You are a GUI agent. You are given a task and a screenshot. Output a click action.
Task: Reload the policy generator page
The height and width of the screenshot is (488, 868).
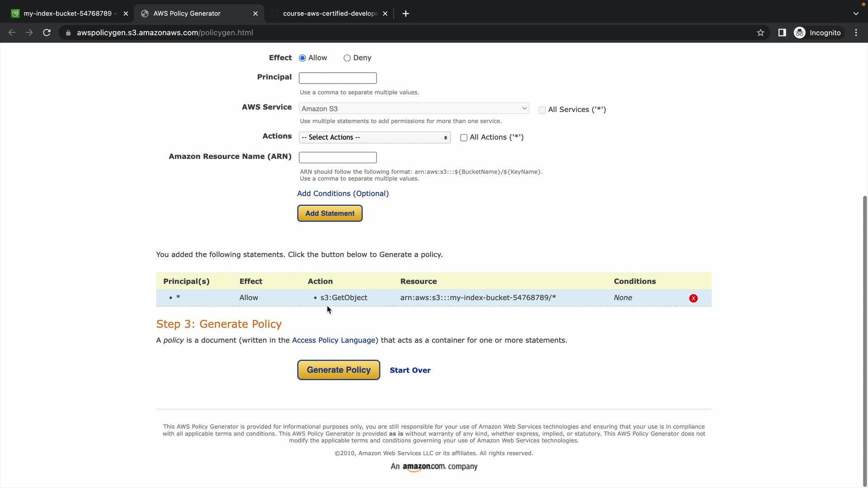(x=47, y=33)
